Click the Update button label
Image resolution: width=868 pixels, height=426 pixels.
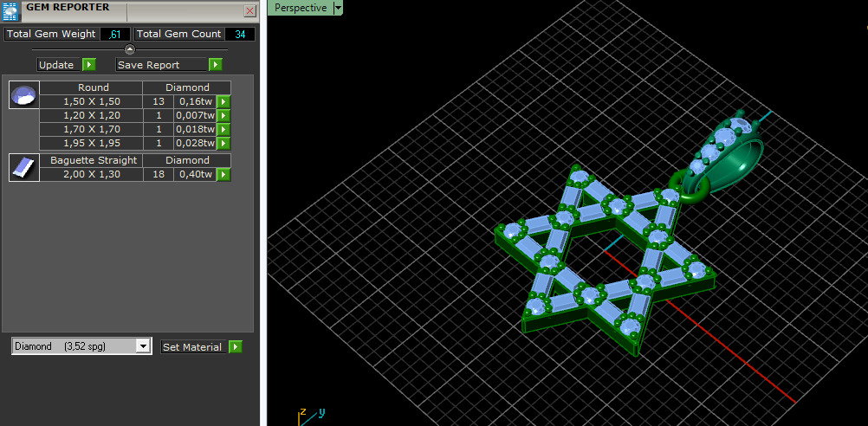[59, 65]
